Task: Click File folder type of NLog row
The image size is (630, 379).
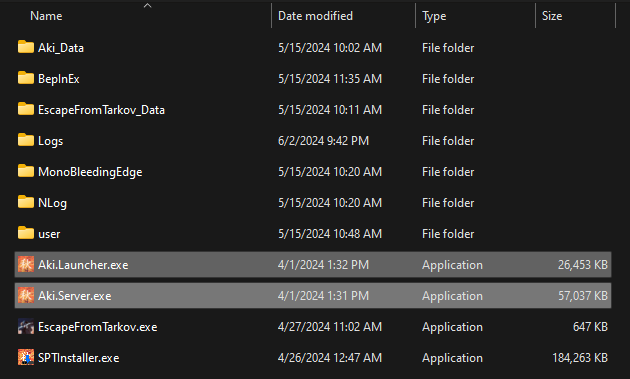Action: (448, 203)
